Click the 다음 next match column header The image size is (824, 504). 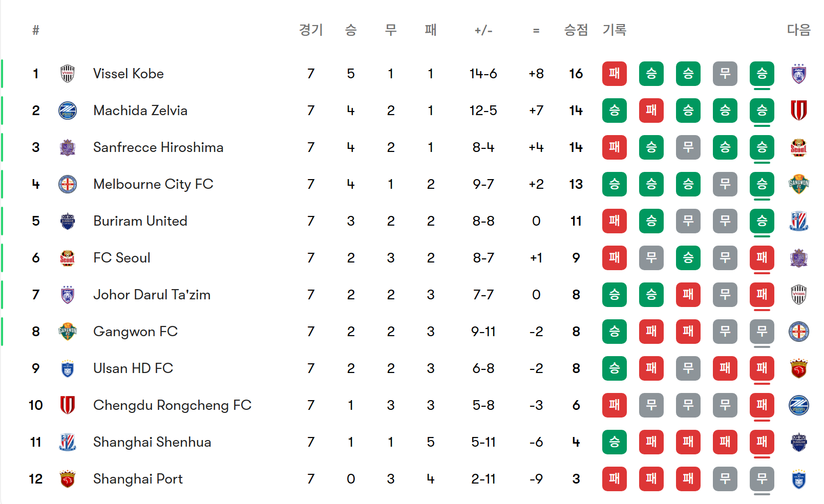[x=798, y=30]
